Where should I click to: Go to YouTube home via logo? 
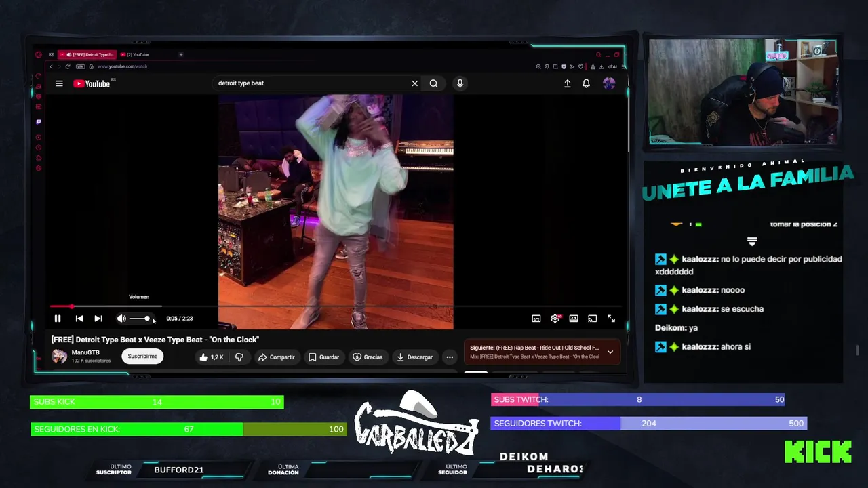pyautogui.click(x=92, y=83)
